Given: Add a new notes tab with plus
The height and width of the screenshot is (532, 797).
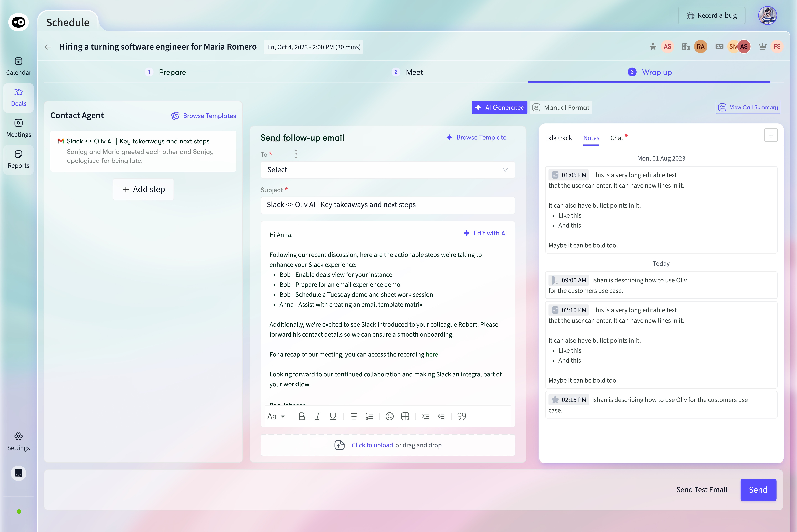Looking at the screenshot, I should [771, 135].
